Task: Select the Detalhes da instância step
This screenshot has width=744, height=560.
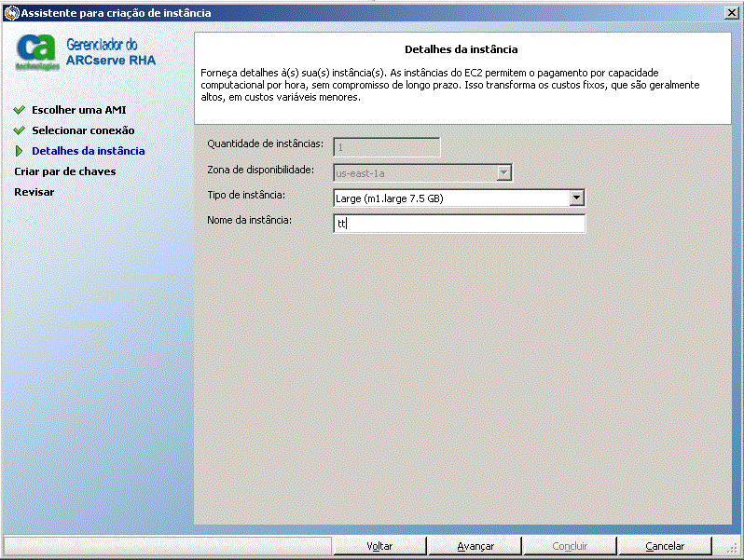Action: 89,151
